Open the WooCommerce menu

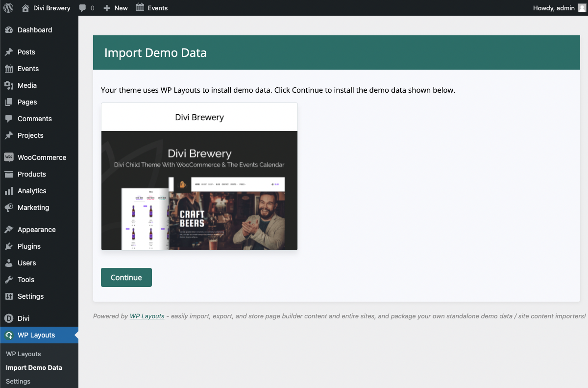click(39, 157)
